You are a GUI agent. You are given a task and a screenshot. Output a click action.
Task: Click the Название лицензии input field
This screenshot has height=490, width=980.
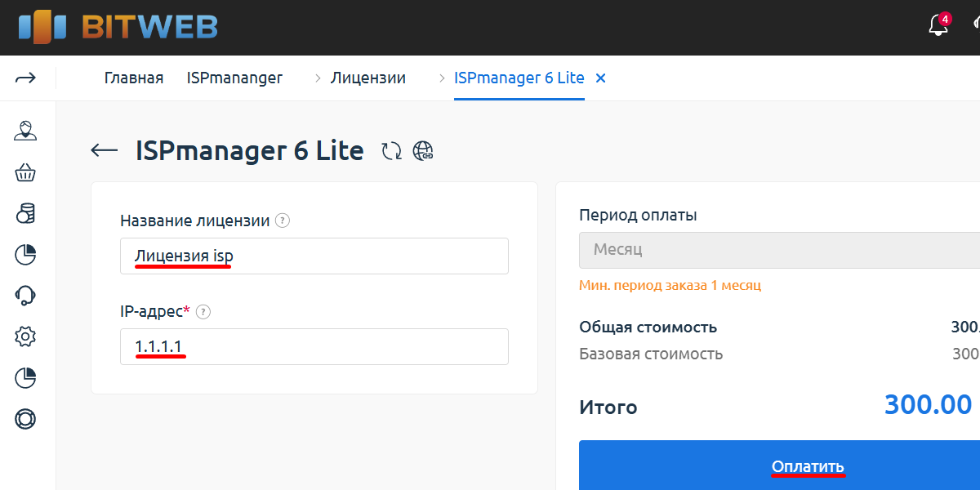click(314, 256)
